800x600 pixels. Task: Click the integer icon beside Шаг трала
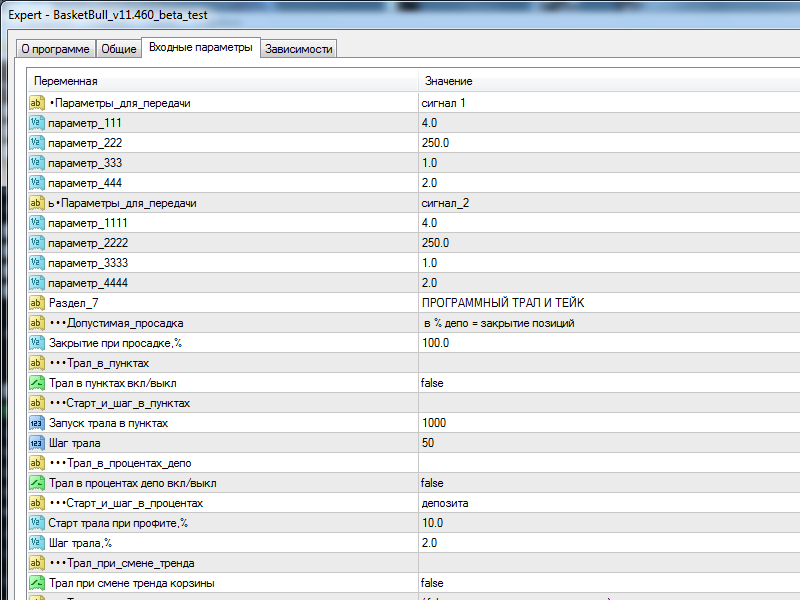36,443
